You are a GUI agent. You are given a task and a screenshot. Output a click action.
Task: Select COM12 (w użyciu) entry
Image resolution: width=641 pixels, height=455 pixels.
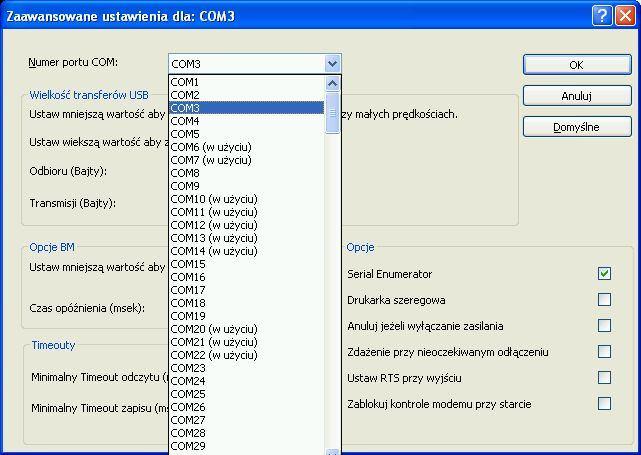pyautogui.click(x=247, y=225)
